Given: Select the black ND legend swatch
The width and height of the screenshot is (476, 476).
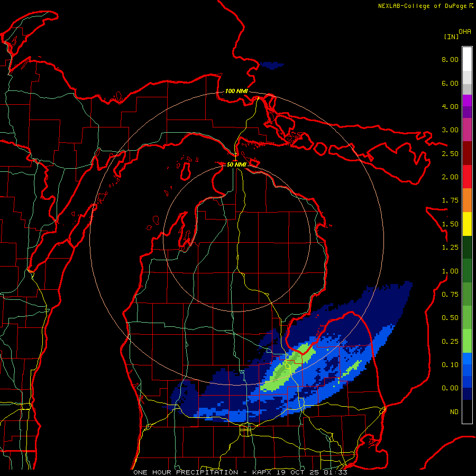Looking at the screenshot, I should pos(467,411).
